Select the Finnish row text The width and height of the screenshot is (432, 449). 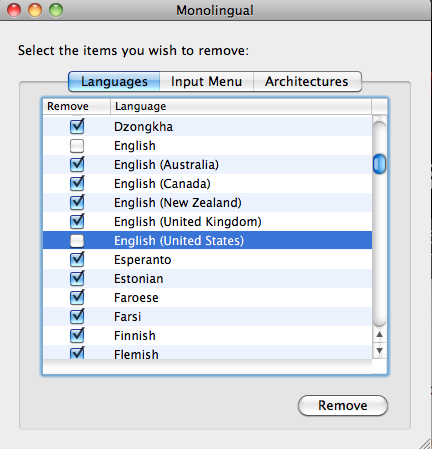click(135, 336)
